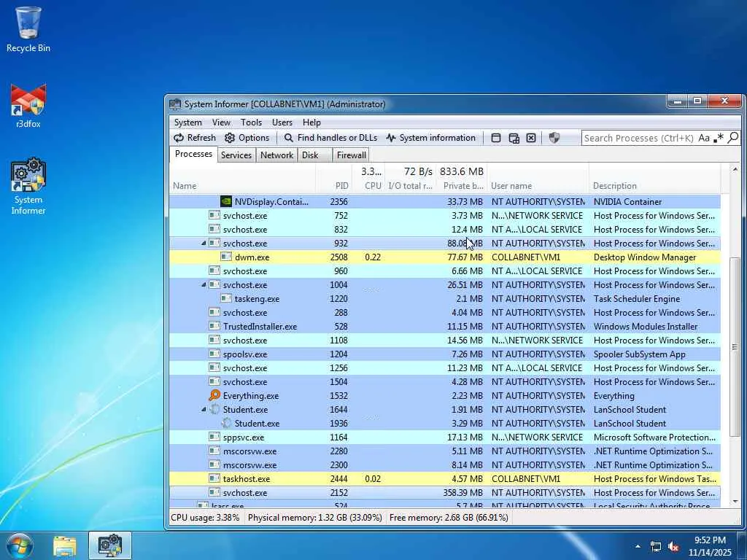Click the CPU usage status bar entry
Viewport: 747px width, 560px height.
click(x=205, y=518)
